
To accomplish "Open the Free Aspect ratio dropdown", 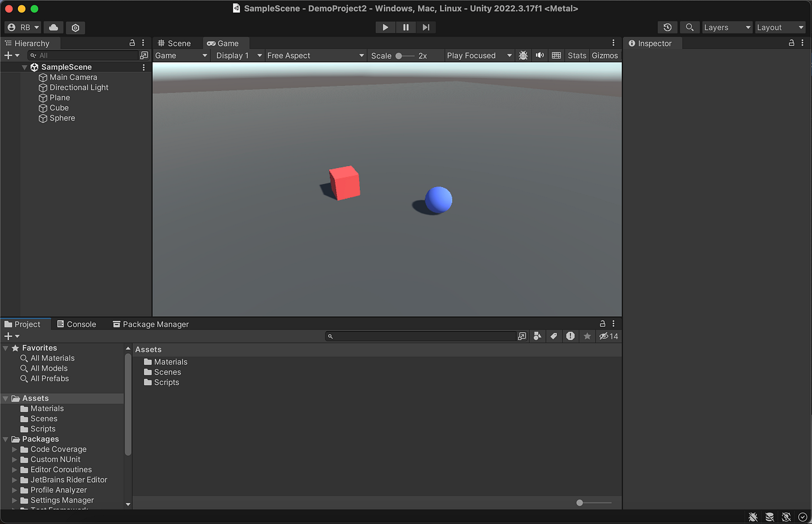I will point(315,55).
